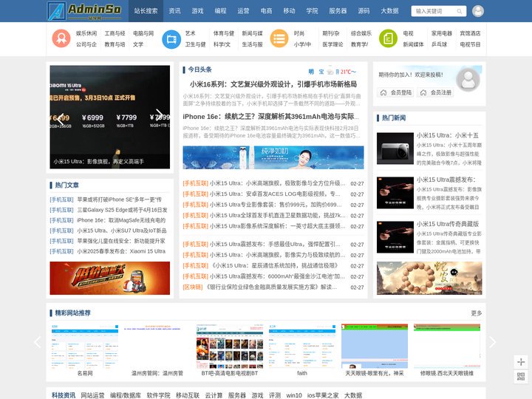Click the blue TV category icon
Screen dimensions: 532x399
tap(171, 39)
